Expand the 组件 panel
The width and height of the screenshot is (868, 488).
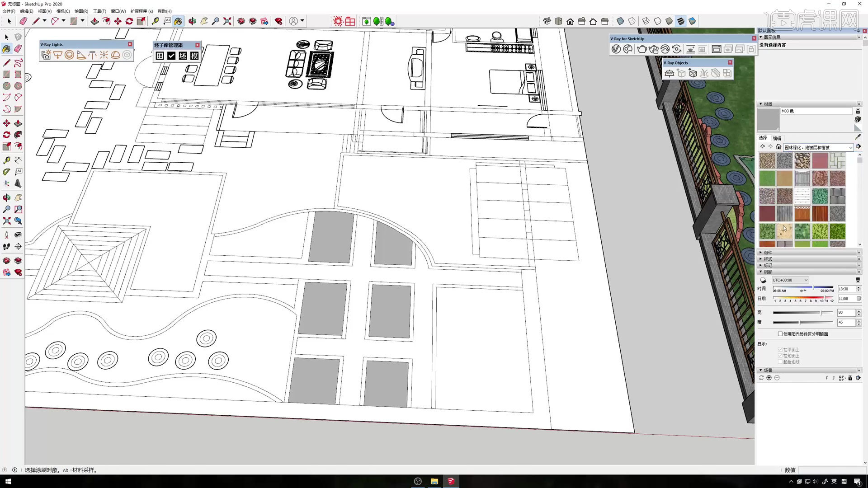coord(761,253)
